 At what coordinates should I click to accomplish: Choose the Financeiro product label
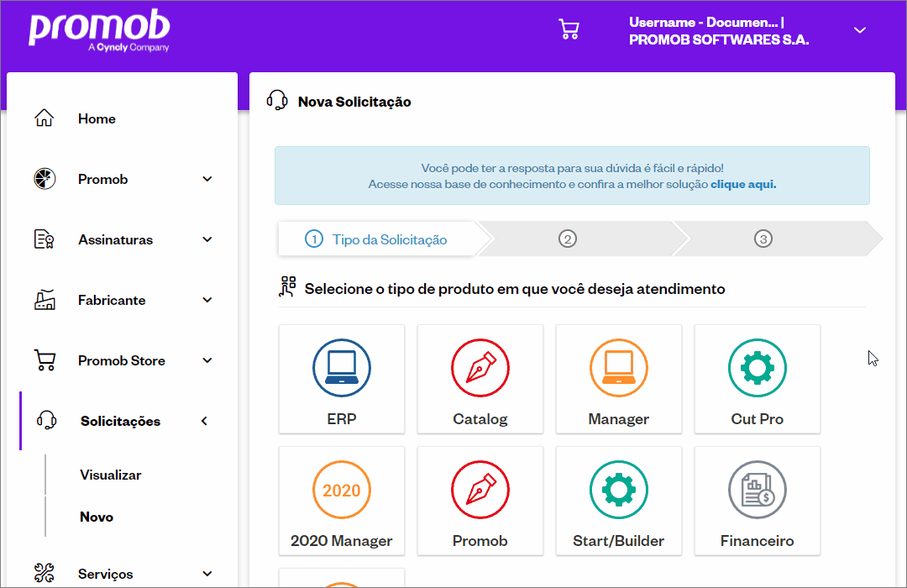(758, 541)
